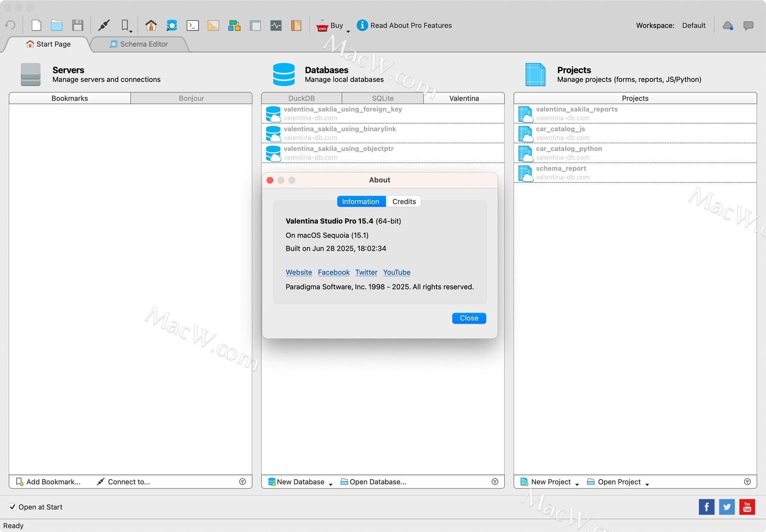Screen dimensions: 766x532
Task: Open Databases panel options circle icon
Action: [495, 482]
